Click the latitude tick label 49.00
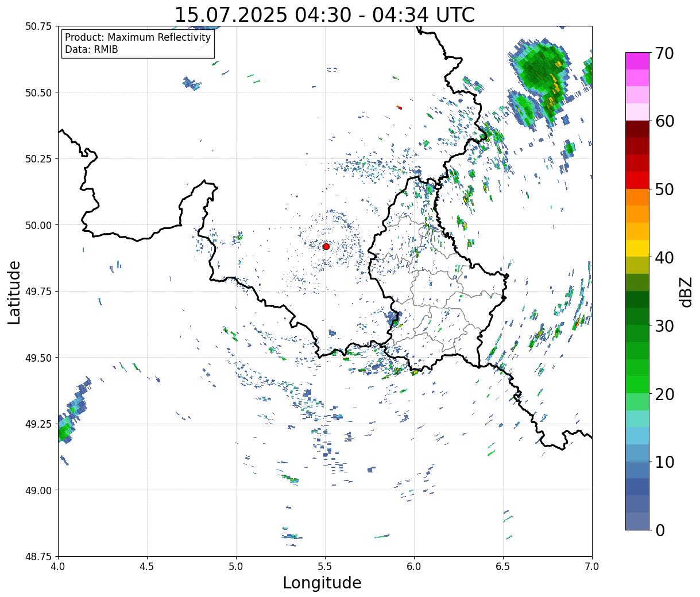This screenshot has height=597, width=700. (38, 490)
